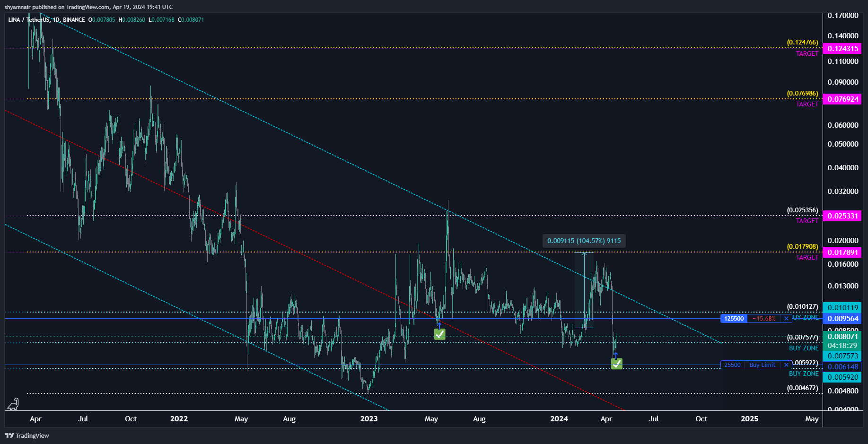
Task: Select the 25500 quantity on the Buy Limit line
Action: tap(732, 365)
